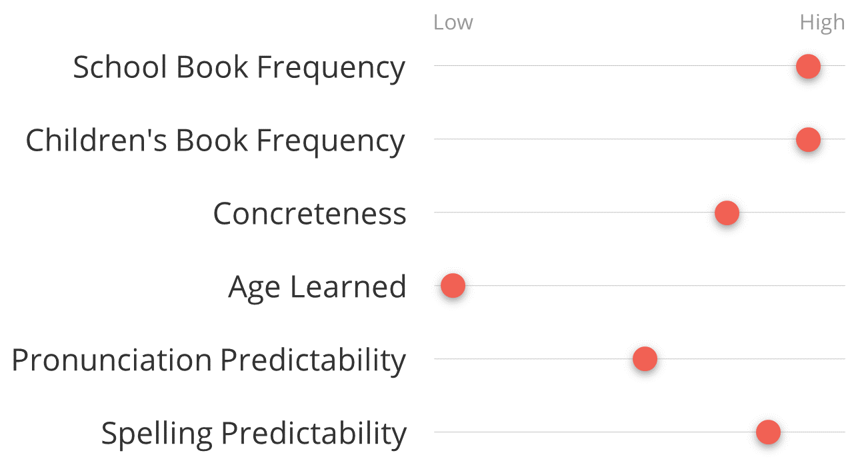Click the Children's Book Frequency label

215,141
